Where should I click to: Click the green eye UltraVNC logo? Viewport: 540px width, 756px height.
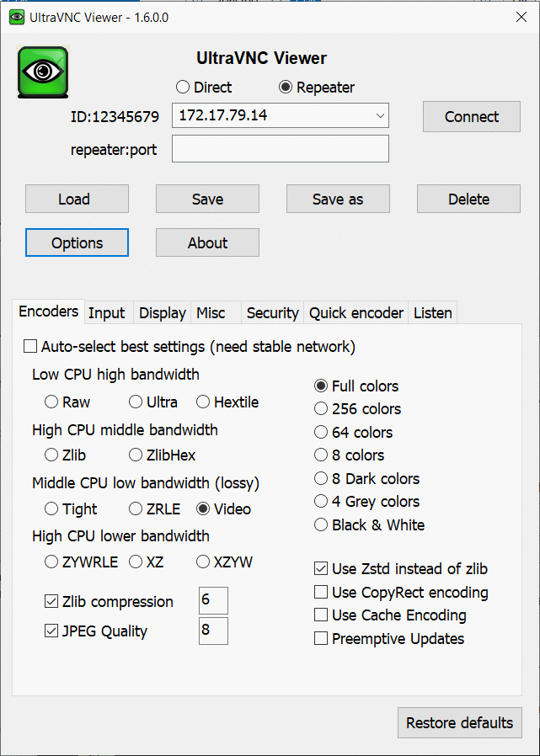(x=43, y=72)
